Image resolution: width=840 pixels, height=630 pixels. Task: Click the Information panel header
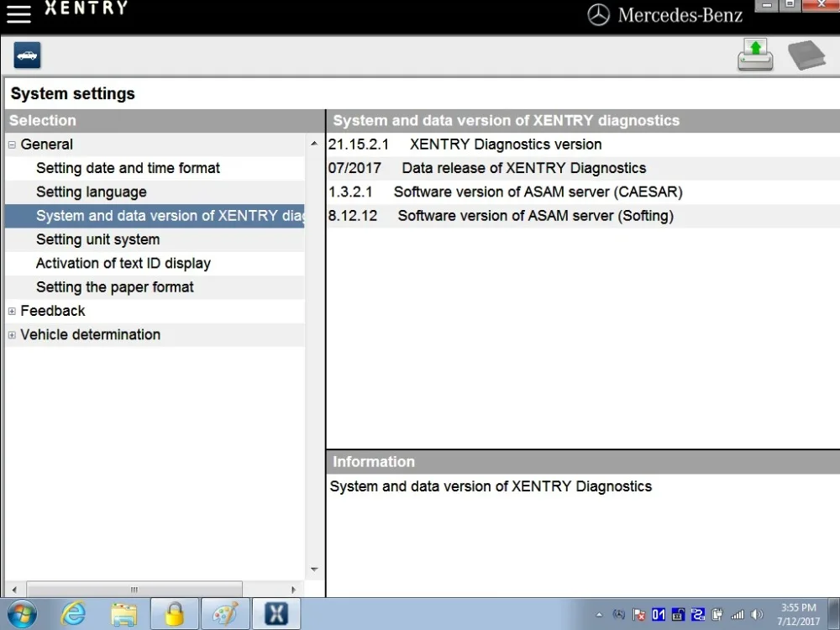tap(583, 462)
